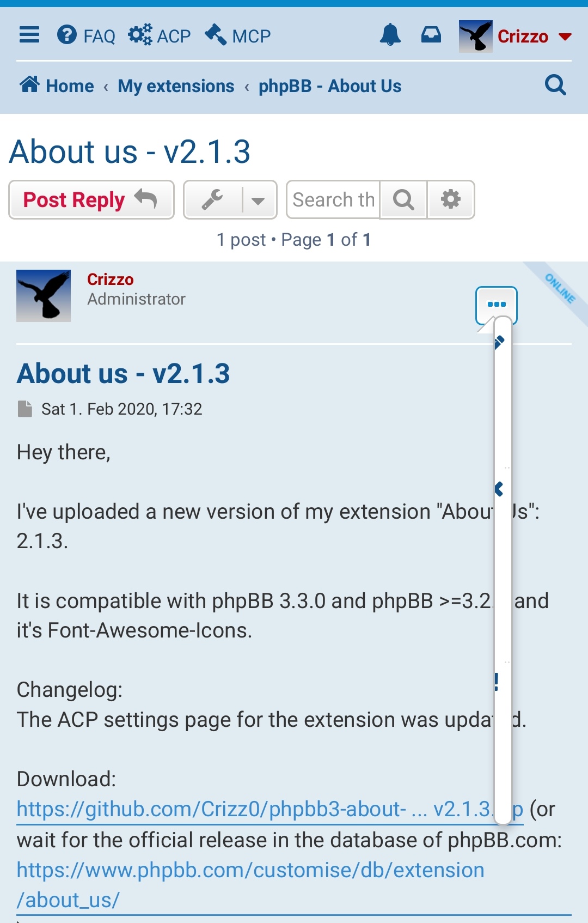Go to My extensions breadcrumb
The width and height of the screenshot is (588, 923).
(176, 86)
